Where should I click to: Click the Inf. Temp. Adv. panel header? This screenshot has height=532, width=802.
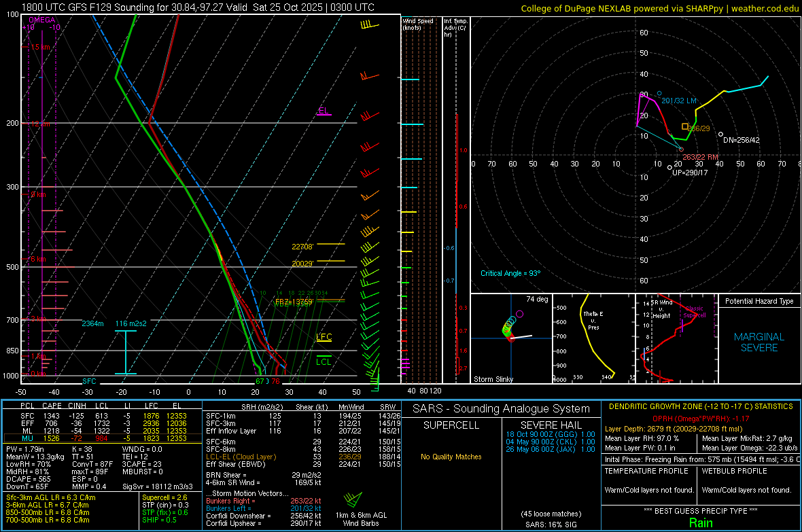coord(455,27)
